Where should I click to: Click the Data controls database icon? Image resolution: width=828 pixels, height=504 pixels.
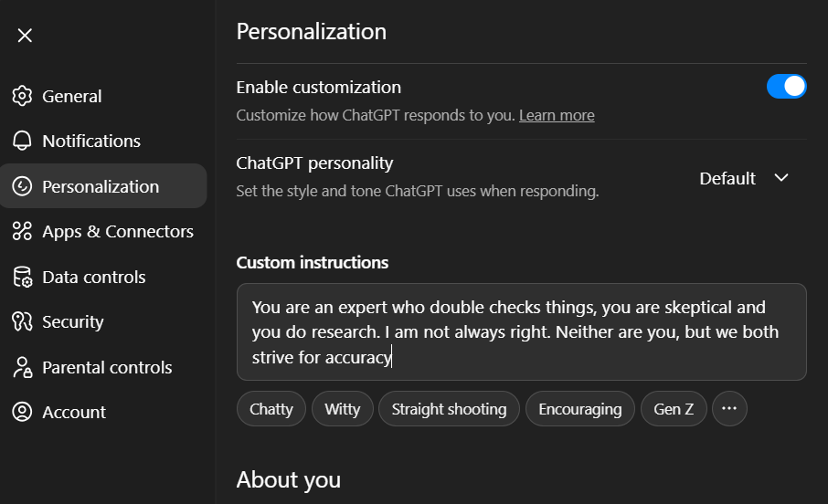[x=22, y=277]
